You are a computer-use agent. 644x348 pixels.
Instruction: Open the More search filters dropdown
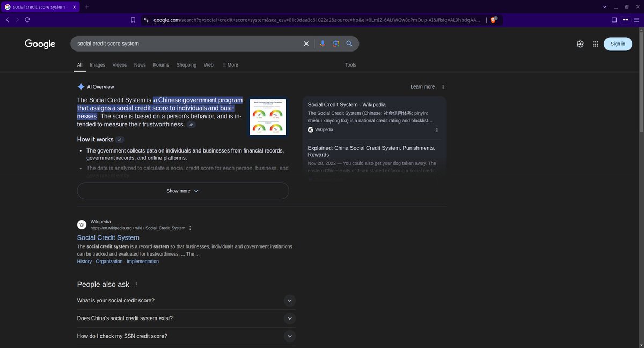pos(230,65)
